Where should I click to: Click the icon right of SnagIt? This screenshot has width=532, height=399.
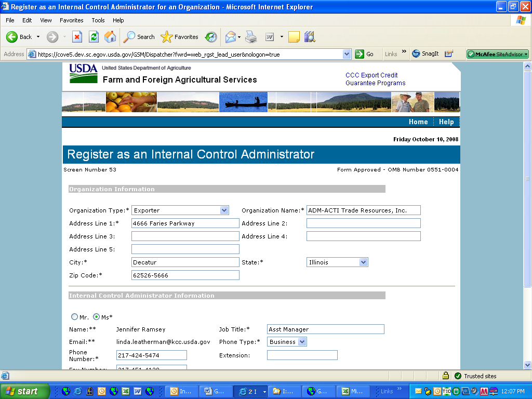449,54
